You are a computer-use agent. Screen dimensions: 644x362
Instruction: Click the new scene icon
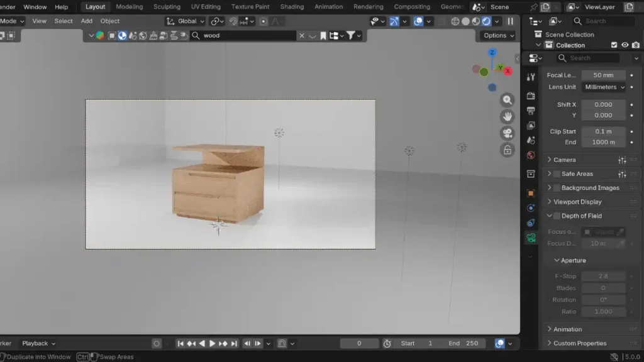coord(545,7)
